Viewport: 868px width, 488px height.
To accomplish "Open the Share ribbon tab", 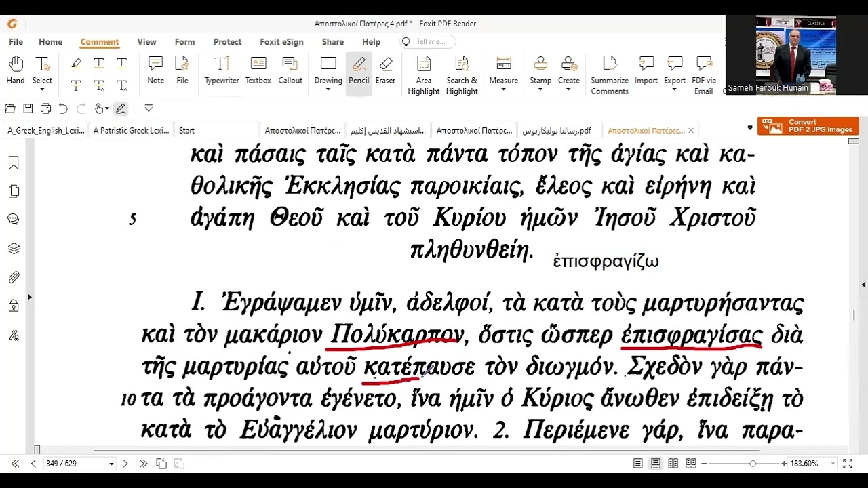I will point(332,42).
